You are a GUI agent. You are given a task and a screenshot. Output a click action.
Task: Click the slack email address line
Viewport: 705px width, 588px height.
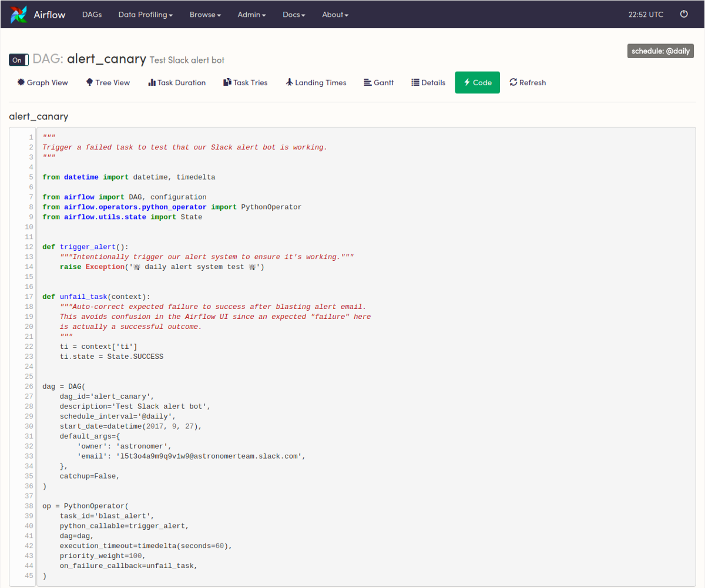192,456
